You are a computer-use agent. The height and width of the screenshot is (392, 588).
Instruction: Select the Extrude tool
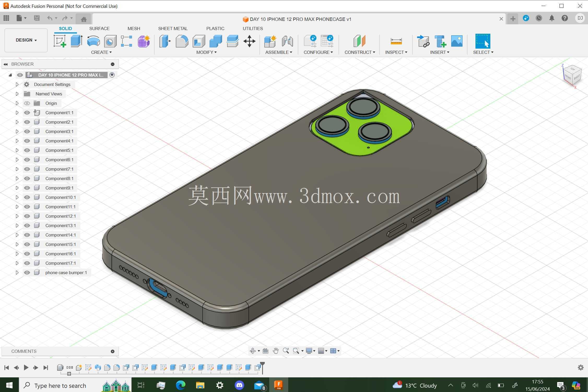77,41
